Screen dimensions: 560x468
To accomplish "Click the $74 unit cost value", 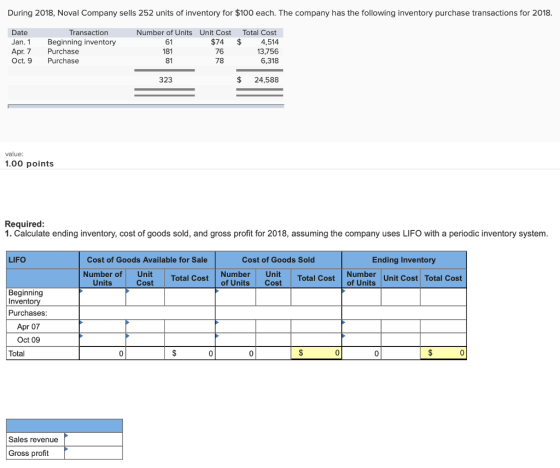I will pyautogui.click(x=218, y=42).
